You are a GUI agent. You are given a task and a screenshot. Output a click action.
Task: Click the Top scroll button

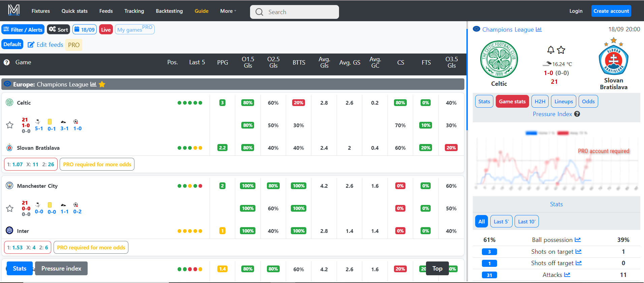click(437, 268)
